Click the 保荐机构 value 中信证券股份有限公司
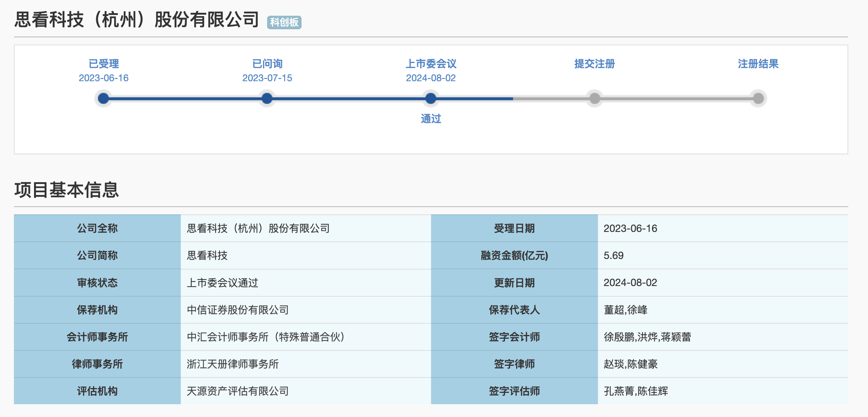The image size is (868, 417). point(238,310)
